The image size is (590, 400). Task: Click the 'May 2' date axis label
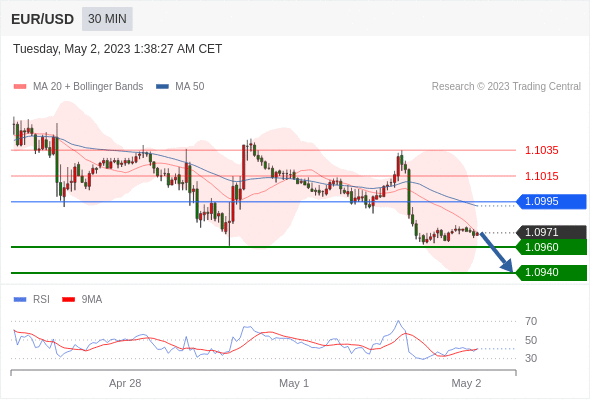(x=466, y=383)
